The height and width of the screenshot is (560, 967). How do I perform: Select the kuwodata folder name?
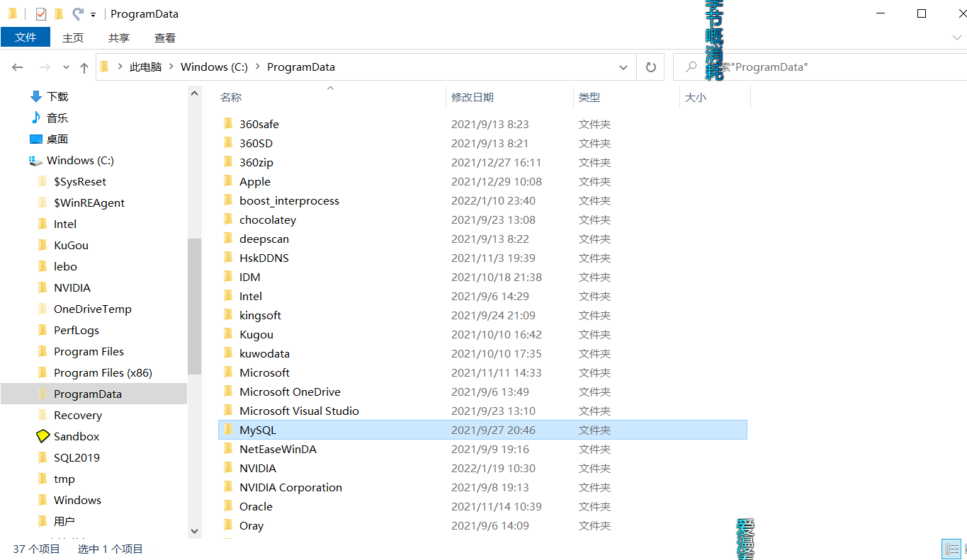coord(264,353)
